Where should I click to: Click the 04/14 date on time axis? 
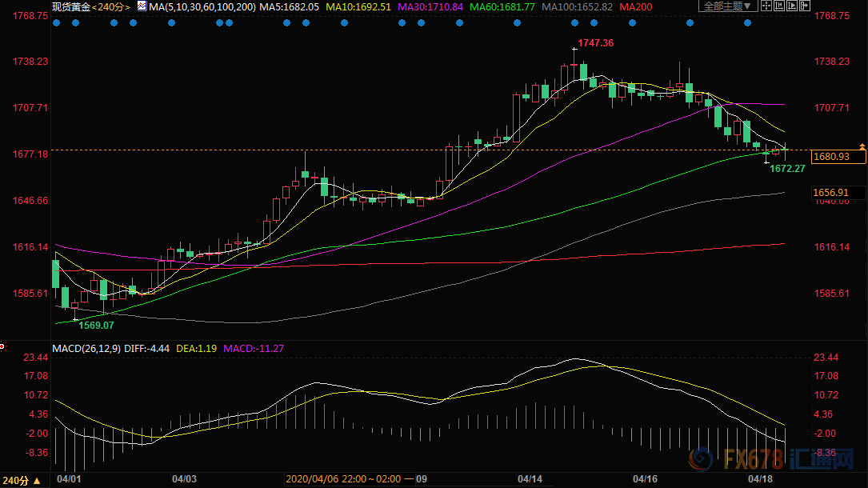pos(530,479)
